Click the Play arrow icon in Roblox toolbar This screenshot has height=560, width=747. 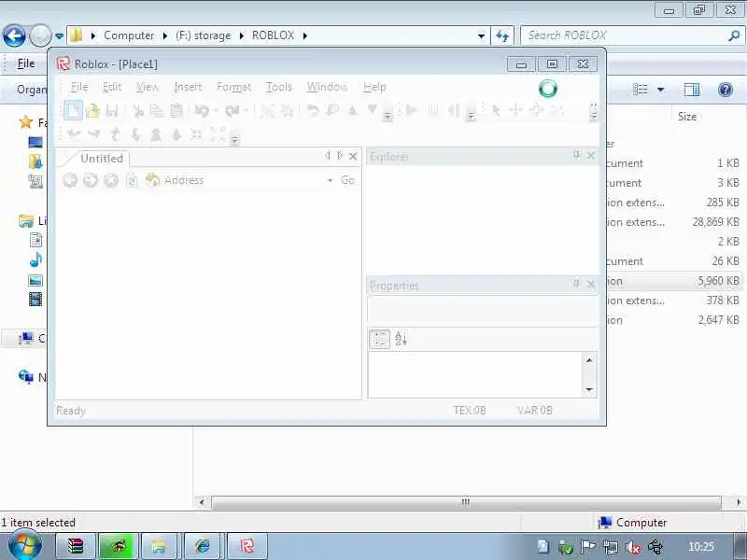412,110
